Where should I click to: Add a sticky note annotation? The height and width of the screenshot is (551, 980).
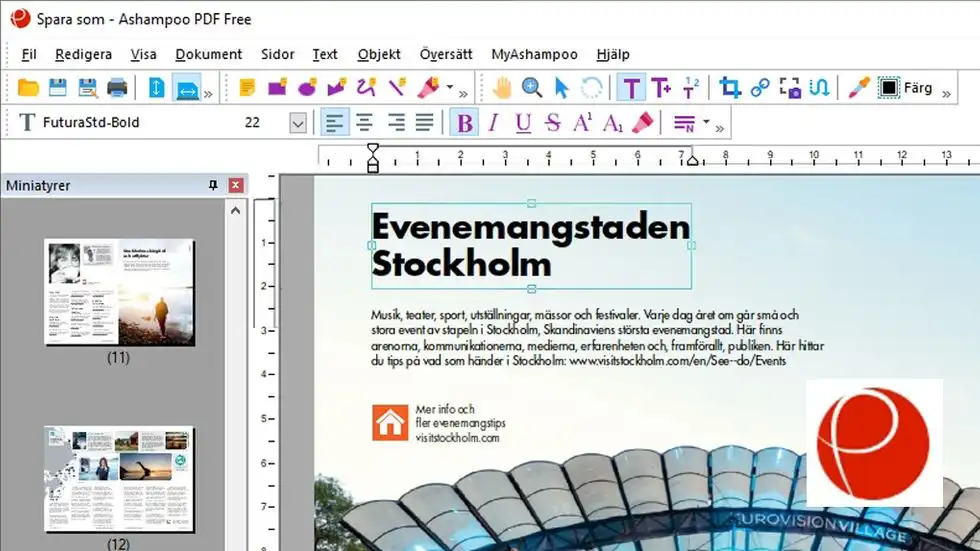247,88
